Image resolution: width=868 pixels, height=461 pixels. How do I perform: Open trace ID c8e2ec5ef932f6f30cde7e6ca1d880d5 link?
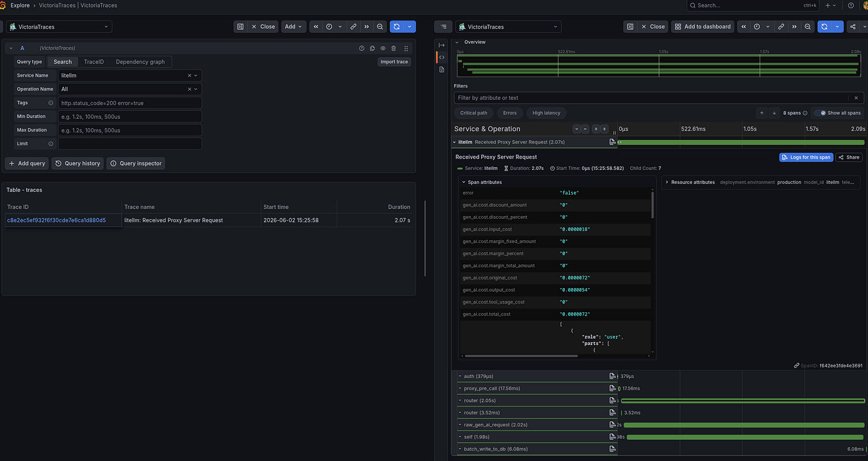click(56, 220)
